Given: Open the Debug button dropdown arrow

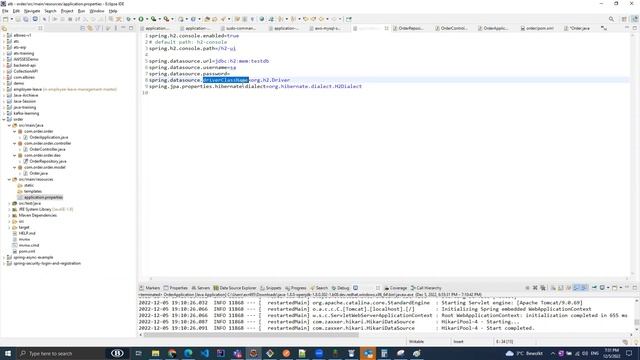Looking at the screenshot, I should (134, 19).
